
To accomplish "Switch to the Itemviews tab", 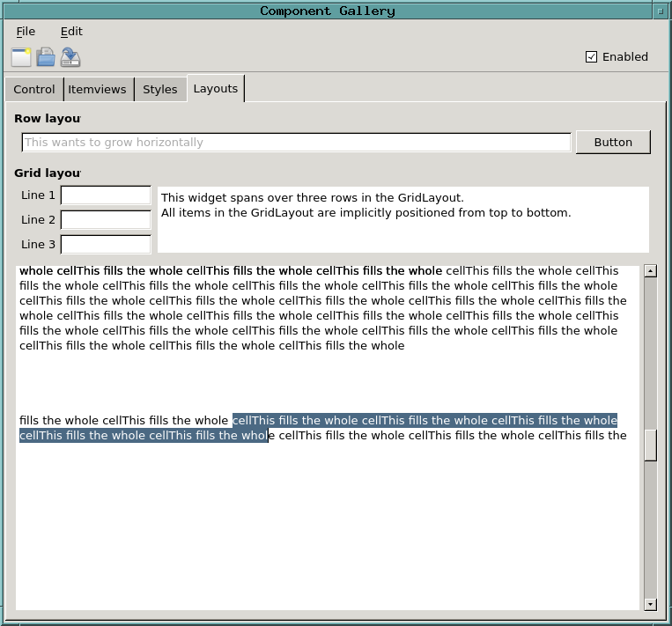I will (97, 89).
